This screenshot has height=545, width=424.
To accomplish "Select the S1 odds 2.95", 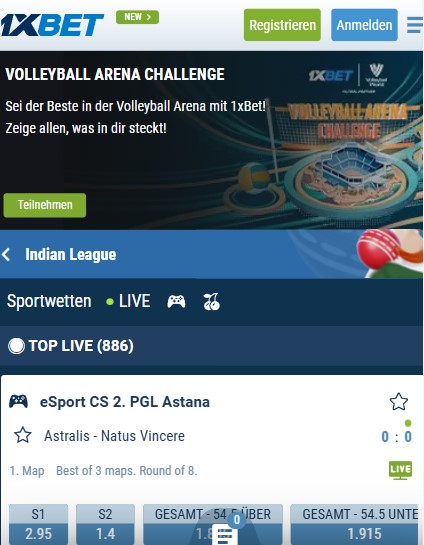I will pos(38,525).
